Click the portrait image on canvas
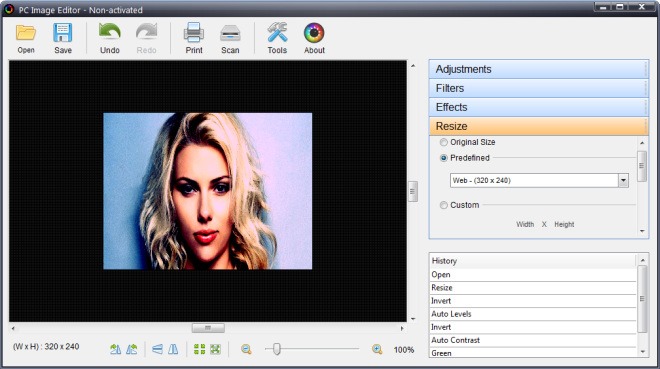 pos(208,191)
